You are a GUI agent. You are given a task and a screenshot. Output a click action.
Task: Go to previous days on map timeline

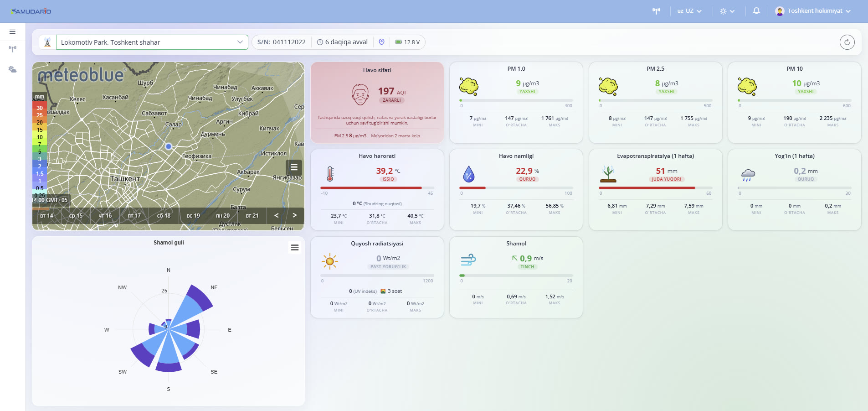pyautogui.click(x=276, y=215)
